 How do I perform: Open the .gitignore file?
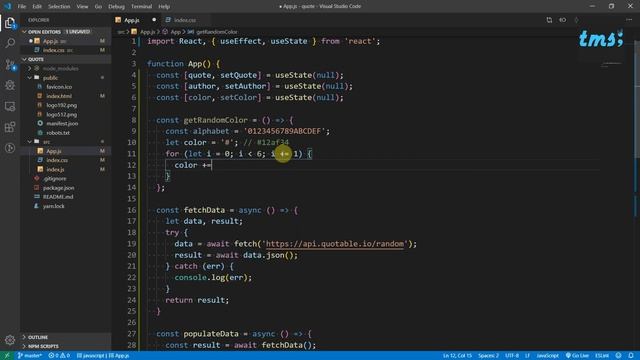55,178
